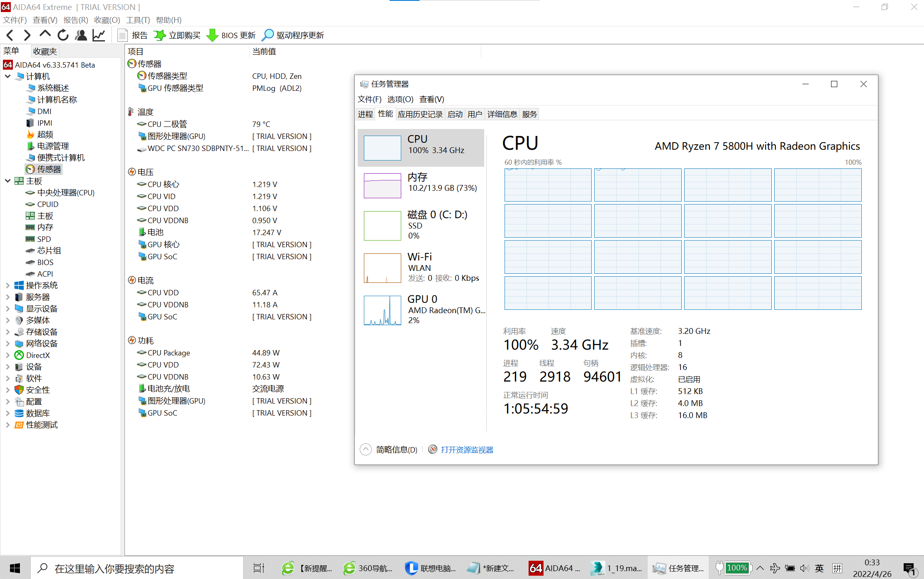
Task: Expand the 服务器 tree node
Action: [7, 297]
